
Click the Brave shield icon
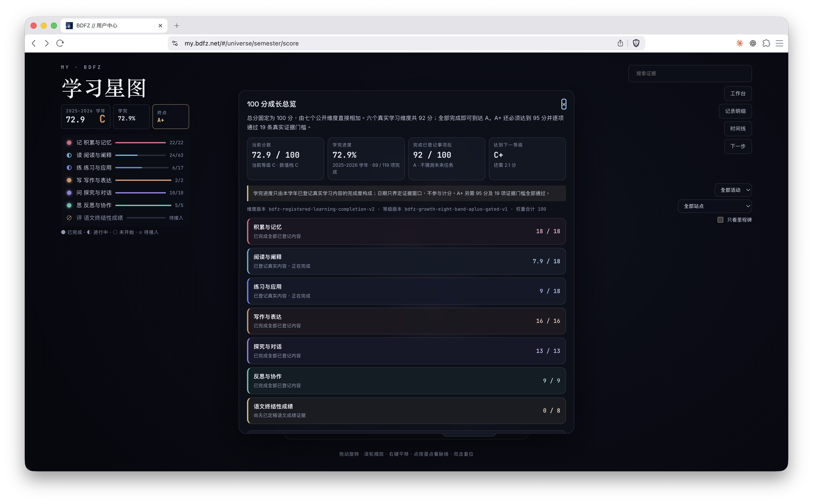point(636,43)
